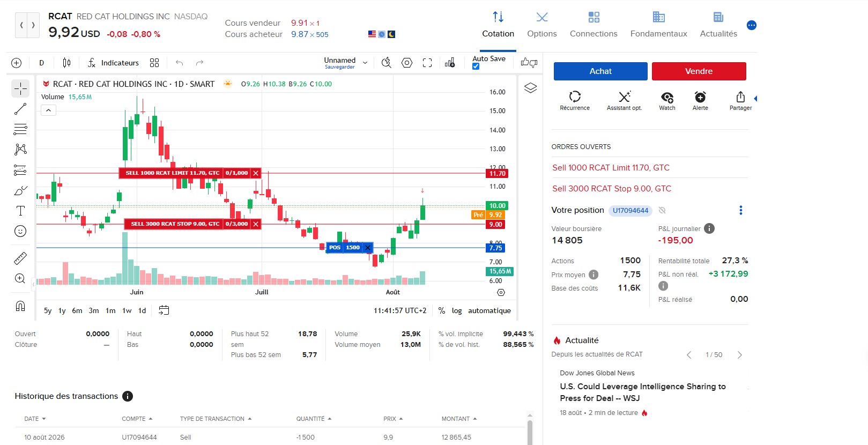Image resolution: width=868 pixels, height=445 pixels.
Task: Open the forecasting and measurement tools
Action: click(x=20, y=170)
